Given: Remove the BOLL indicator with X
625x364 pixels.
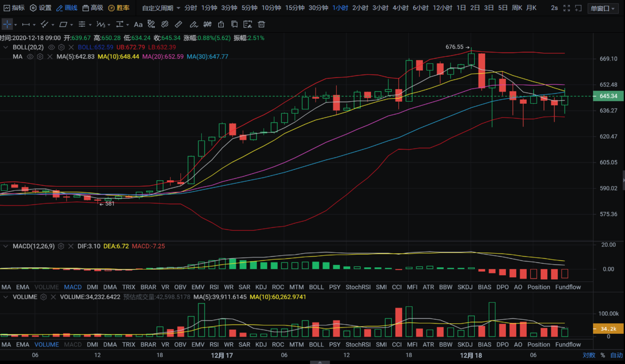Looking at the screenshot, I should pyautogui.click(x=71, y=47).
